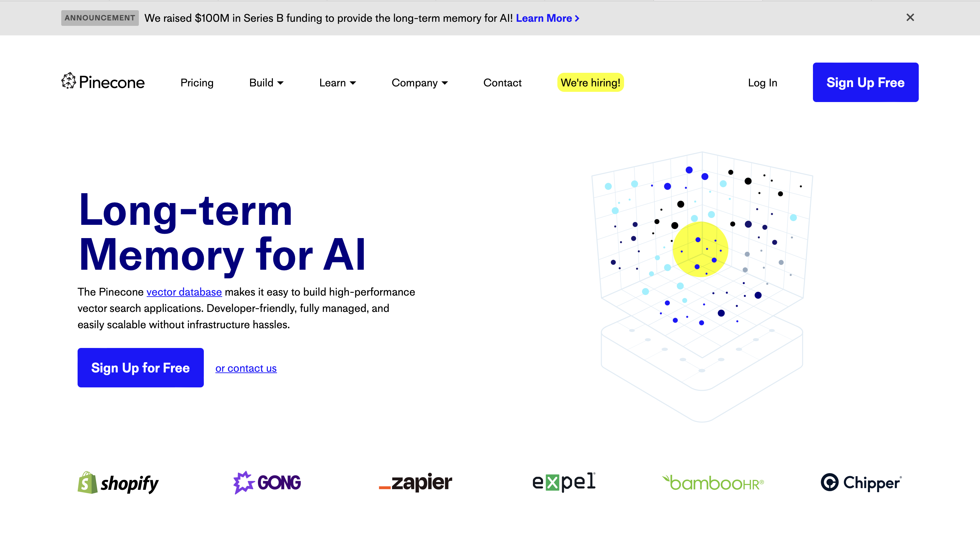Expand the Learn dropdown menu
The height and width of the screenshot is (534, 980).
coord(337,82)
